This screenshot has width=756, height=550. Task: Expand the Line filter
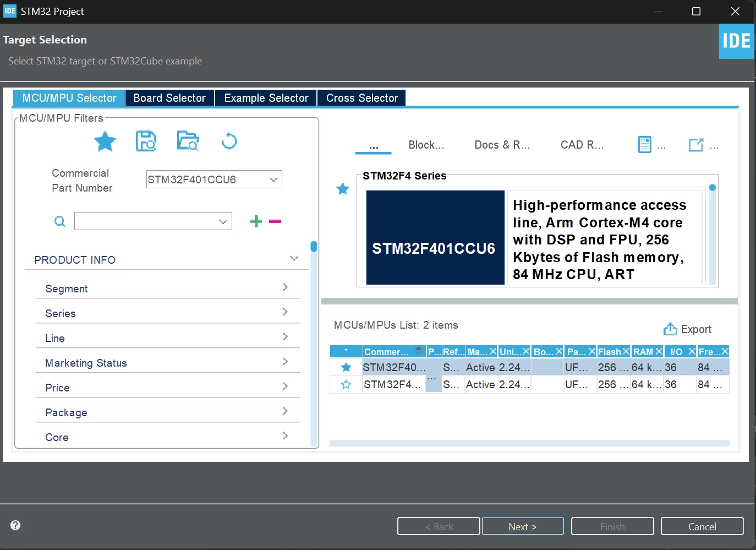pyautogui.click(x=285, y=336)
